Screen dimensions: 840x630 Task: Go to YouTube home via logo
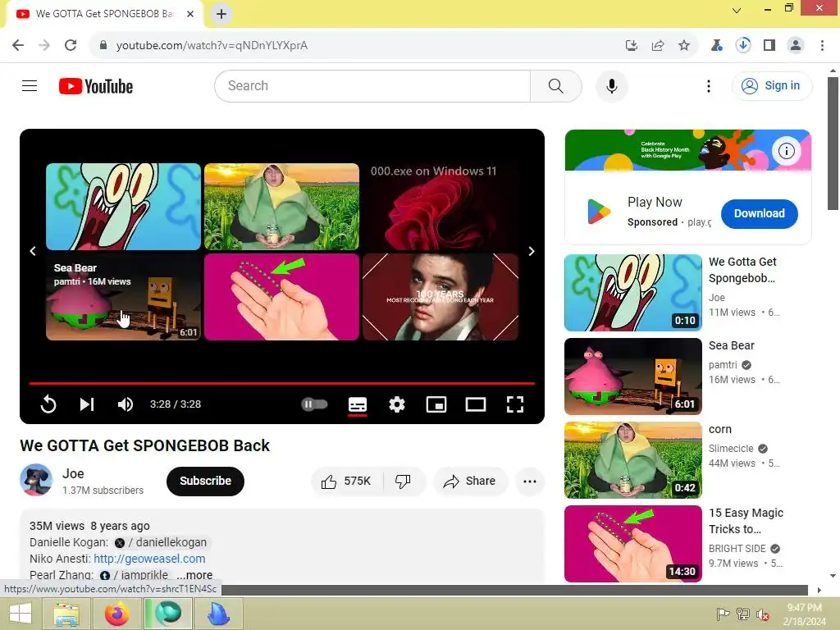[96, 86]
